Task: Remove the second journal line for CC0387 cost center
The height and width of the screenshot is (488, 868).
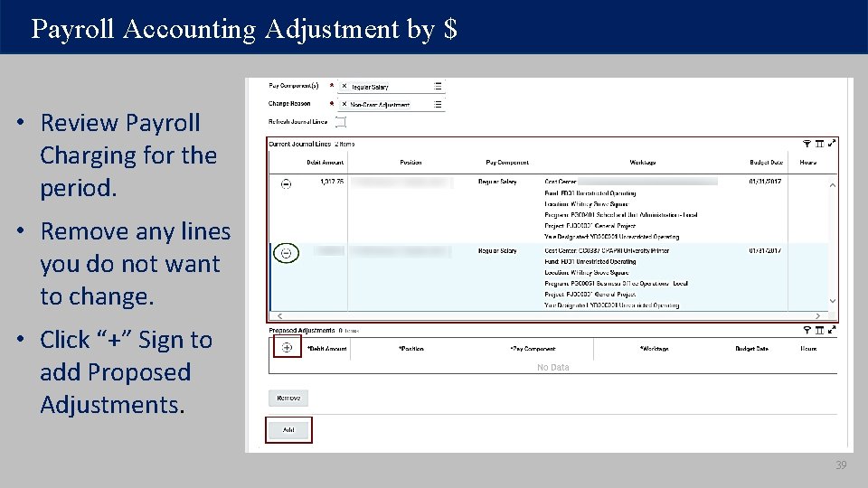Action: [x=286, y=253]
